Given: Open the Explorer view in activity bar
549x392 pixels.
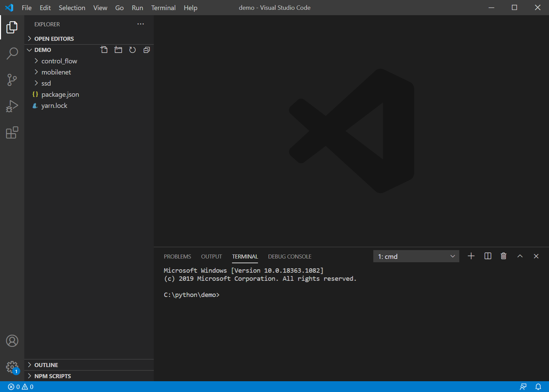Looking at the screenshot, I should pyautogui.click(x=12, y=27).
